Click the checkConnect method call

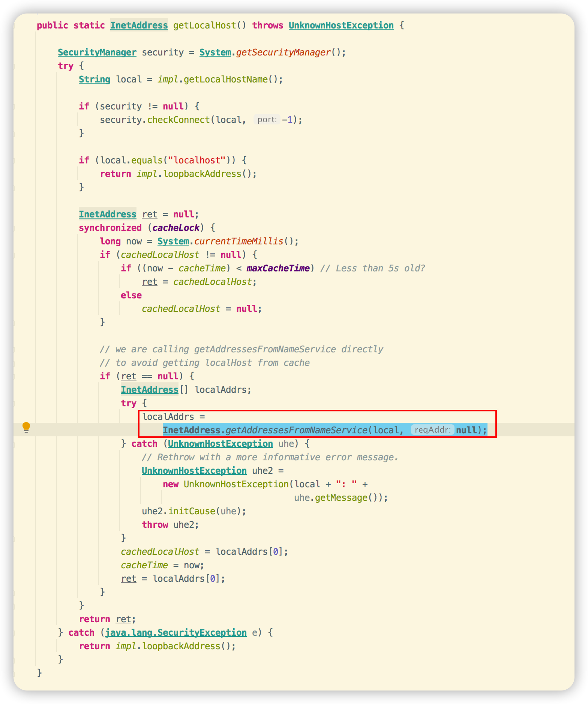pos(178,120)
